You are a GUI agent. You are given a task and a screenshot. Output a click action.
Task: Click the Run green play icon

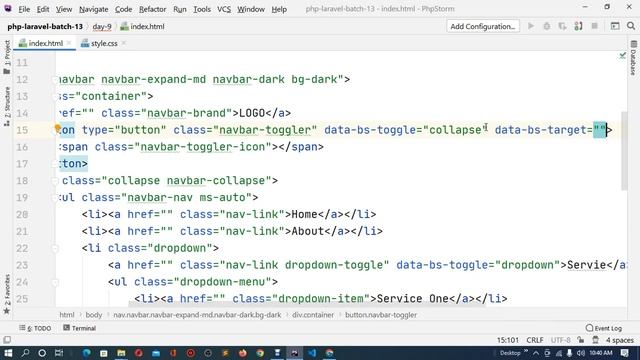(531, 26)
